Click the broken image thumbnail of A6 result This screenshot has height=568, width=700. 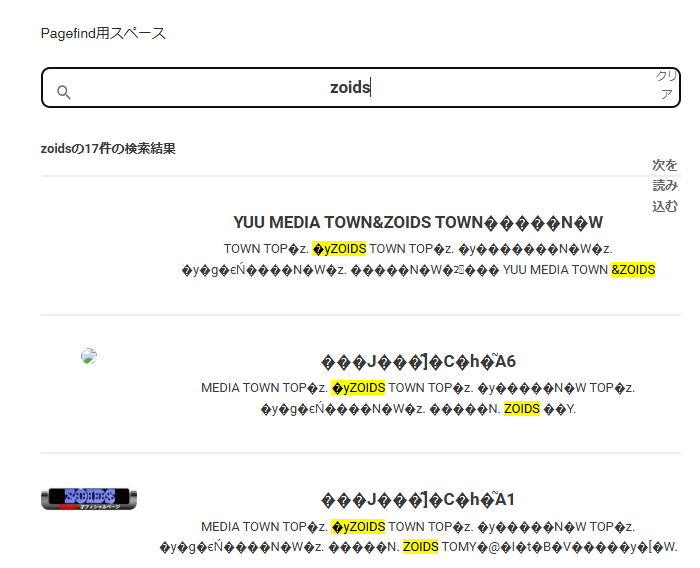pos(89,356)
